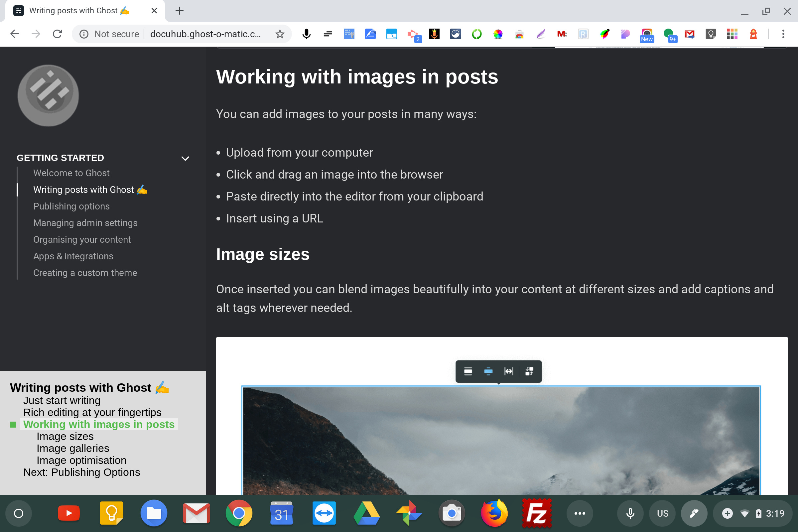Open Creating a custom theme in sidebar
Screen dimensions: 798x532
85,273
